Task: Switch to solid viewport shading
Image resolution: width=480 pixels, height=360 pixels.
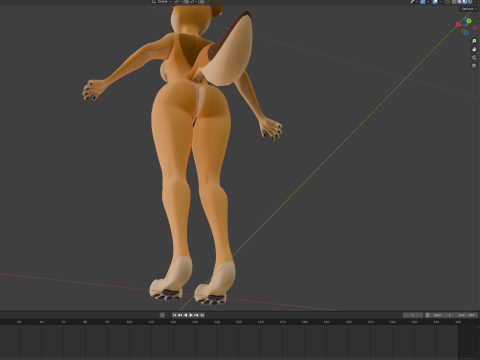Action: pyautogui.click(x=459, y=2)
